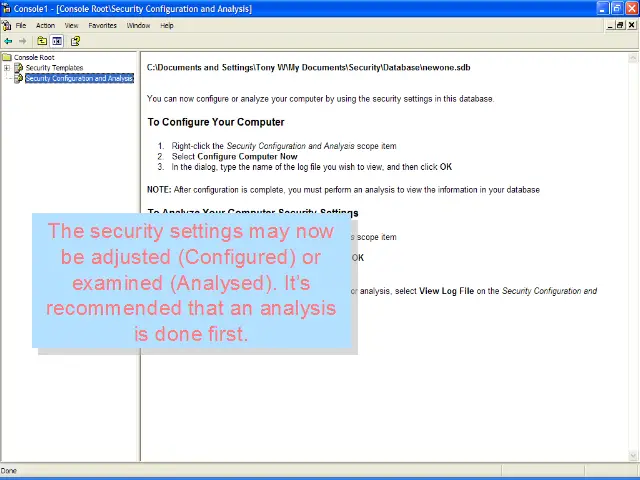Open the Window menu

point(138,25)
